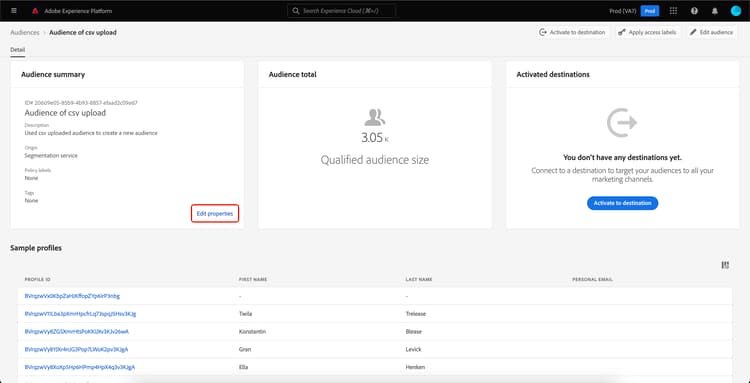Click the first name Konstantin cell

pyautogui.click(x=252, y=331)
